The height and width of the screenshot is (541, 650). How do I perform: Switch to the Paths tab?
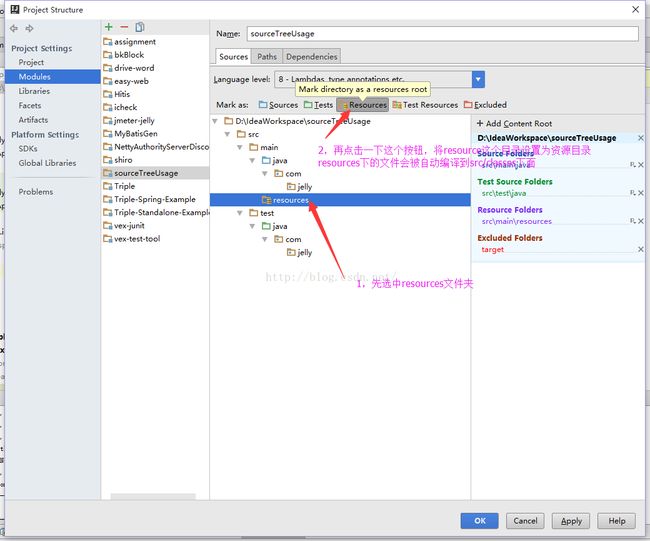point(267,57)
